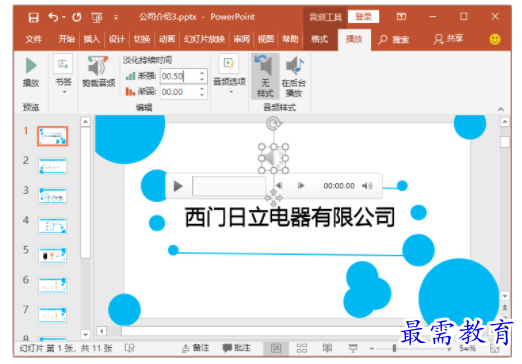
Task: Skip forward in the audio player
Action: 301,185
